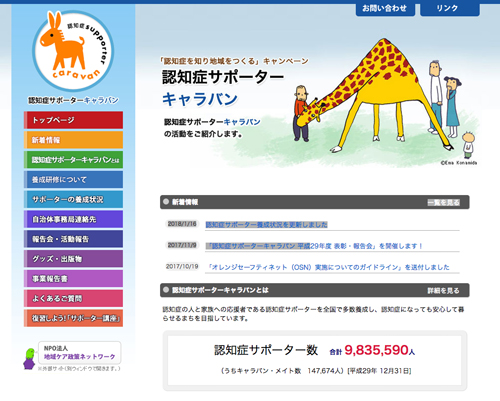Image resolution: width=500 pixels, height=401 pixels.
Task: Open the お問い合わせ tab
Action: point(385,9)
